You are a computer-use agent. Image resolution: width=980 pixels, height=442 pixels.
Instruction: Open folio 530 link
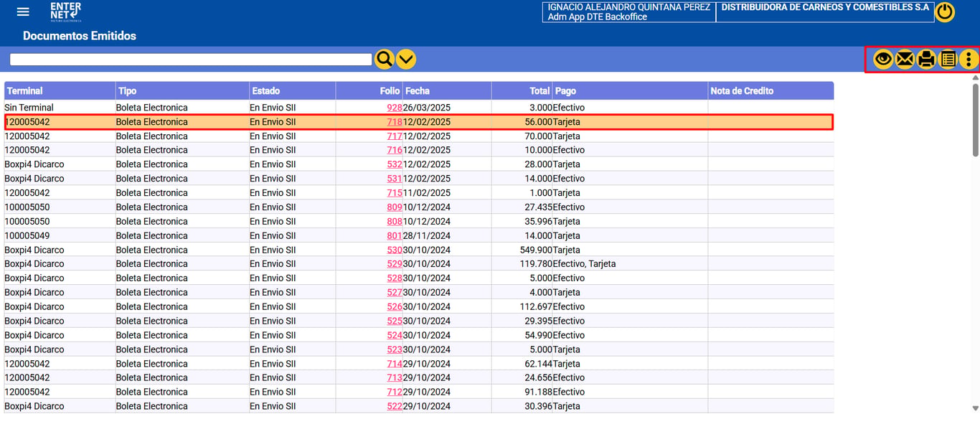click(395, 250)
